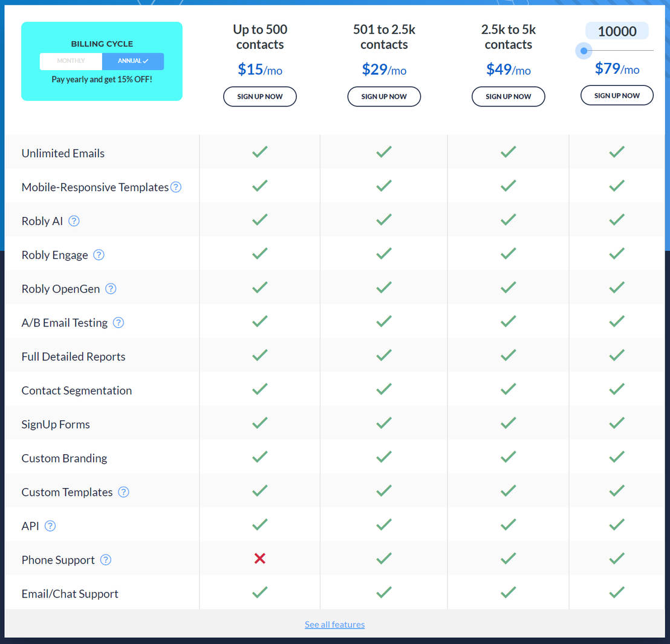Click the 'Contact Segmentation' feature text
The image size is (670, 644).
point(77,390)
